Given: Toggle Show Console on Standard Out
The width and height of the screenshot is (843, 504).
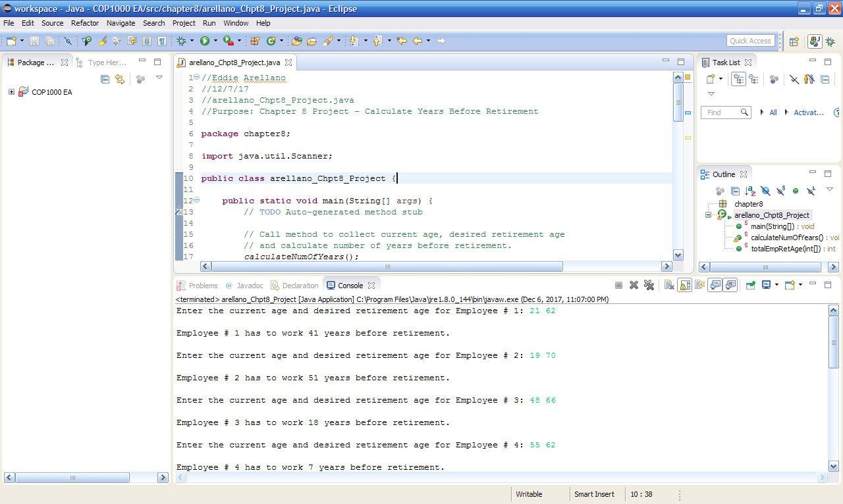Looking at the screenshot, I should click(715, 285).
